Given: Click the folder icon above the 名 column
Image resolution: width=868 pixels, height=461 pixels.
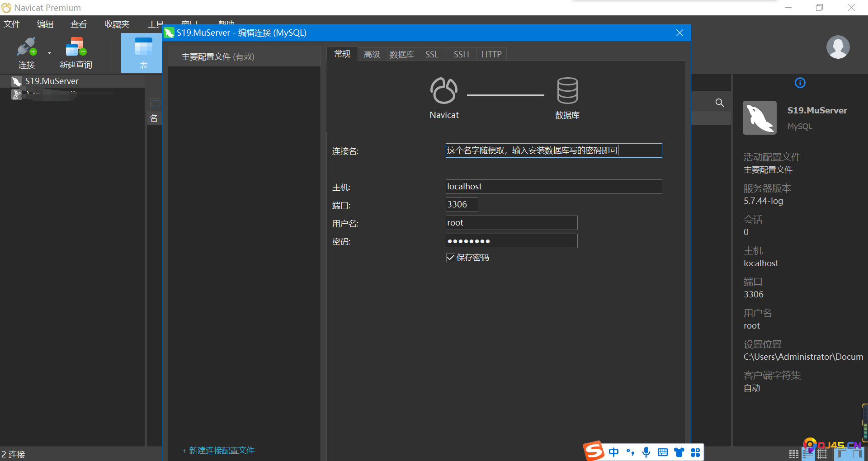Looking at the screenshot, I should click(155, 102).
